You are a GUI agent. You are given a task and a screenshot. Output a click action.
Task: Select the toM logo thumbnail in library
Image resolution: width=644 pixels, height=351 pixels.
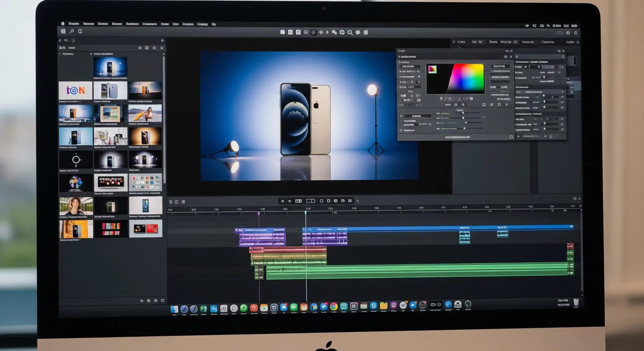75,90
